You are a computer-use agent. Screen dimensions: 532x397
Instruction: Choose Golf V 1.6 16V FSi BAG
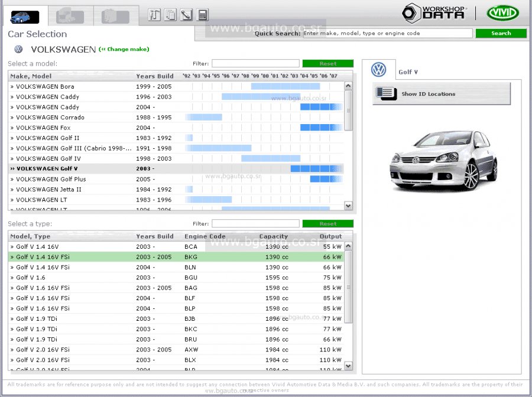(x=176, y=288)
